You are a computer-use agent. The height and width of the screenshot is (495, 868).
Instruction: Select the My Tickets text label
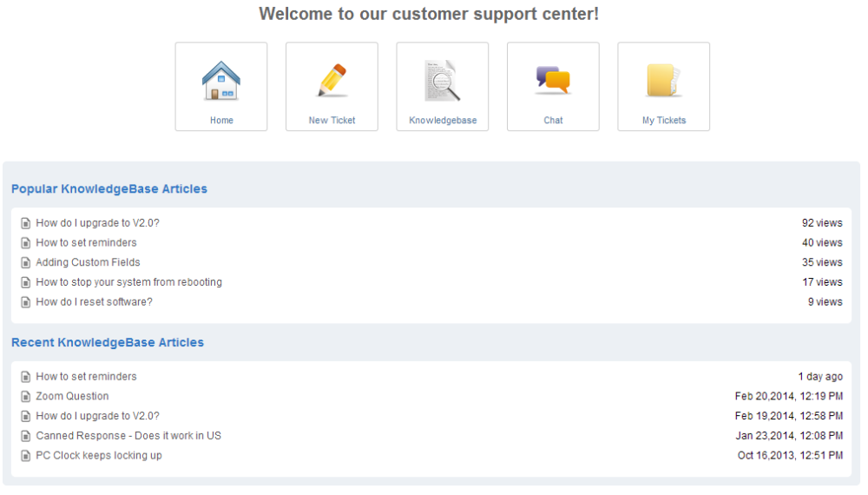664,120
